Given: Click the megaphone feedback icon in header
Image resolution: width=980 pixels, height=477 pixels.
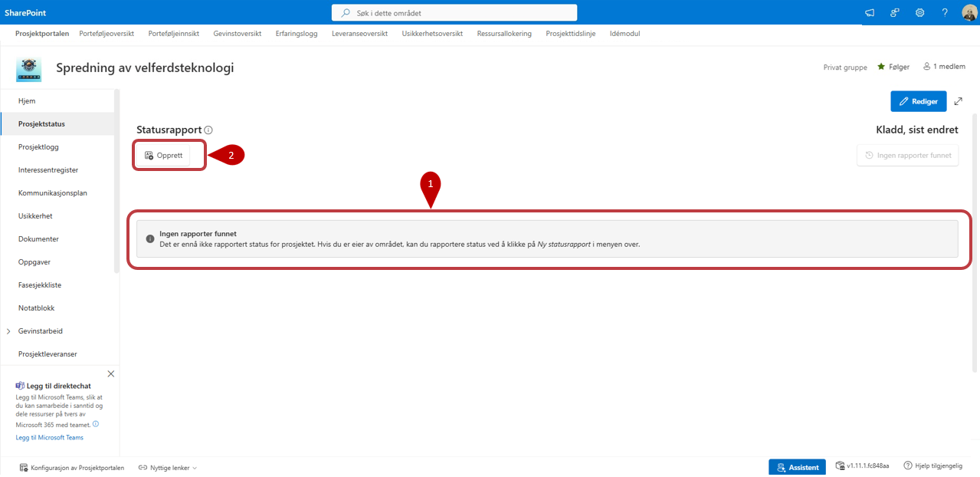Looking at the screenshot, I should 870,12.
